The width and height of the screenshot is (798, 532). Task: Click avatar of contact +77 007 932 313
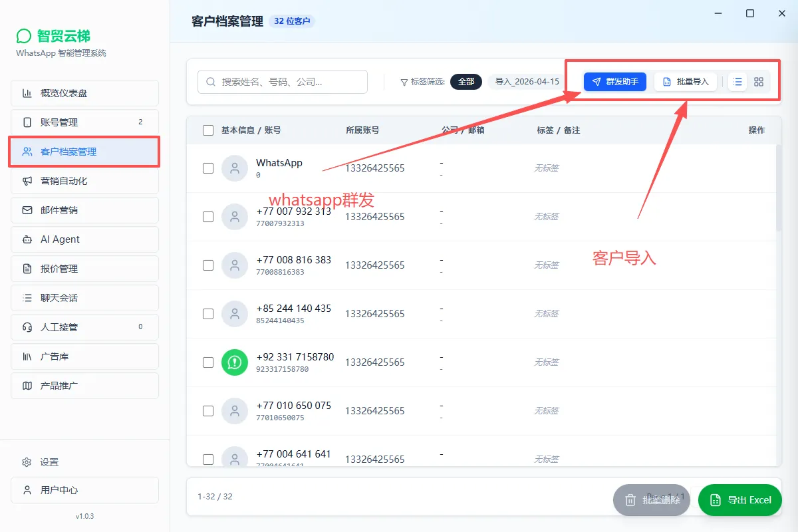point(235,217)
